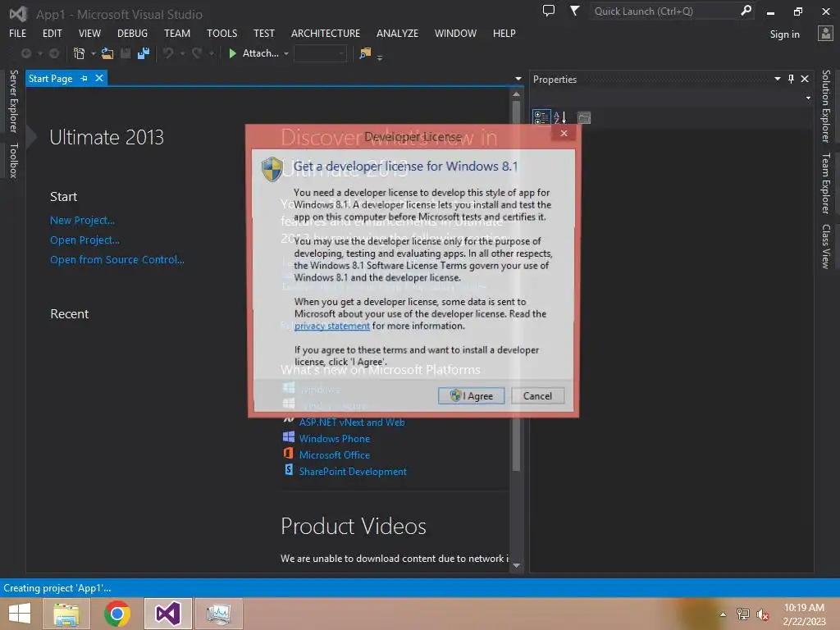Open the Properties object selector dropdown
This screenshot has height=630, width=840.
pos(808,98)
